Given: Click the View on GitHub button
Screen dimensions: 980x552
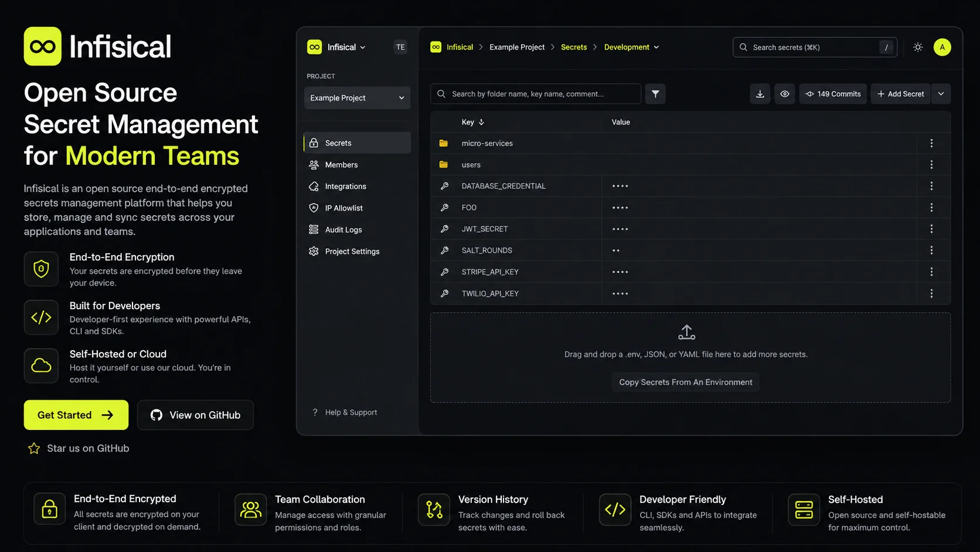Looking at the screenshot, I should [x=195, y=415].
